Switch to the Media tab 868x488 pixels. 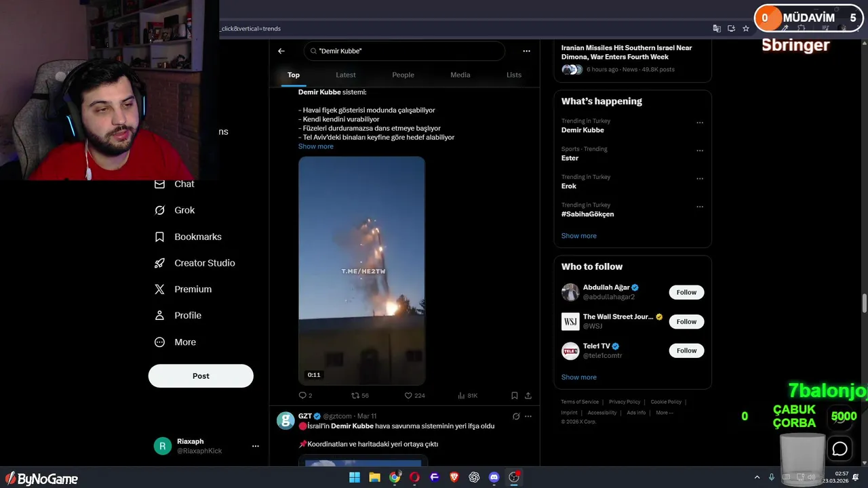[x=460, y=75]
